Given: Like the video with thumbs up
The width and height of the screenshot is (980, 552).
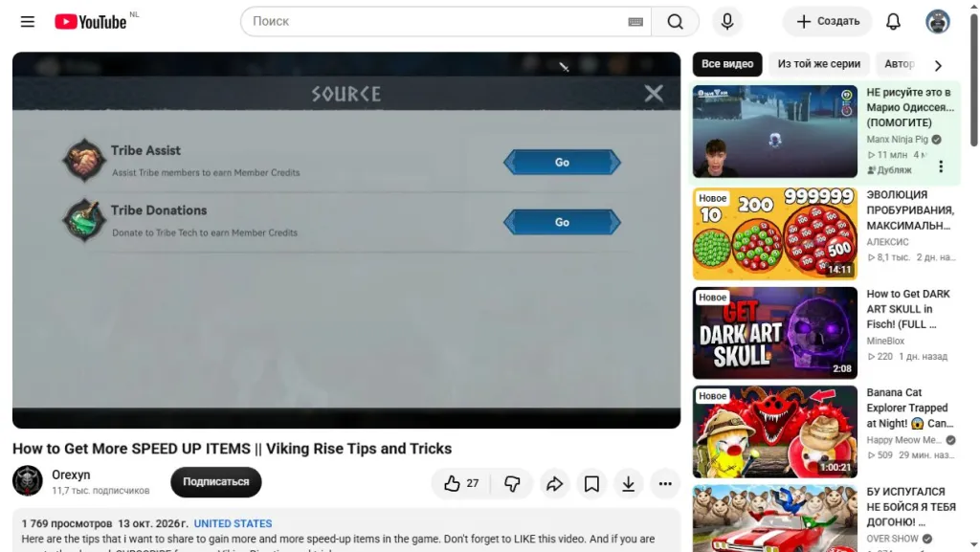Looking at the screenshot, I should [x=461, y=483].
